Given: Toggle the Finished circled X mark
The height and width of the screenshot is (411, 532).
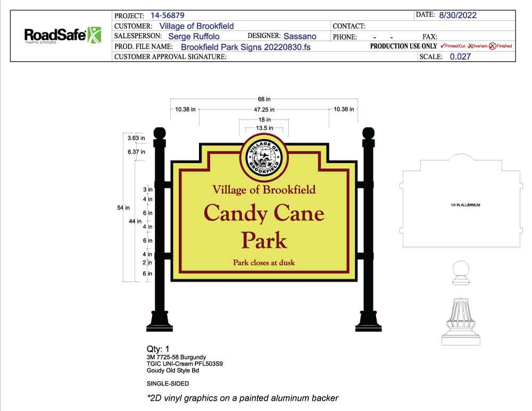Looking at the screenshot, I should coord(492,46).
